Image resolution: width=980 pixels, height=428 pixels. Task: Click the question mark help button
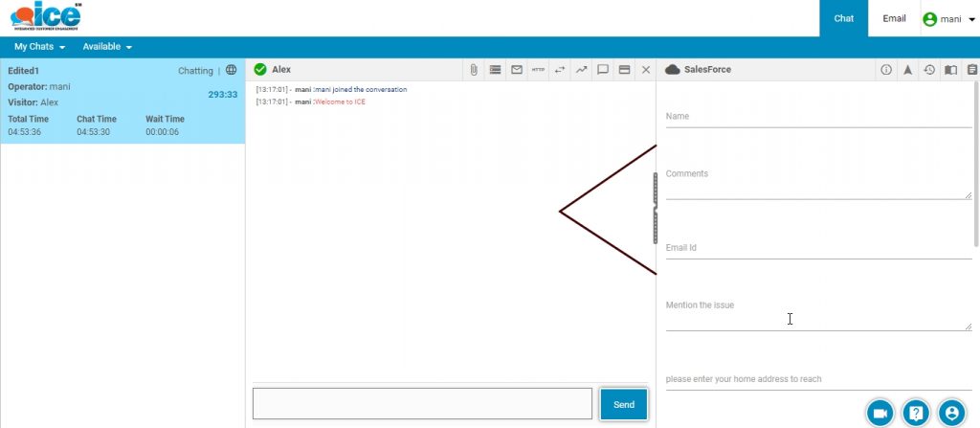pyautogui.click(x=916, y=413)
